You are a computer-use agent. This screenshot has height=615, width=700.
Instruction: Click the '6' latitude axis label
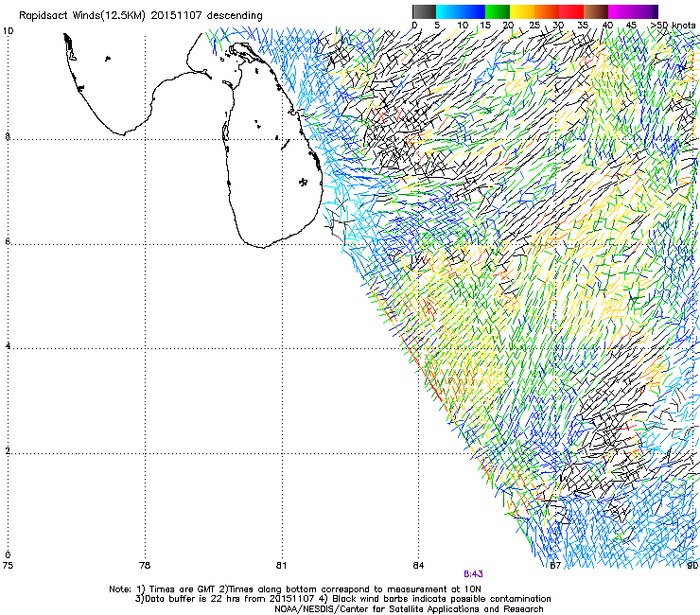tap(8, 241)
